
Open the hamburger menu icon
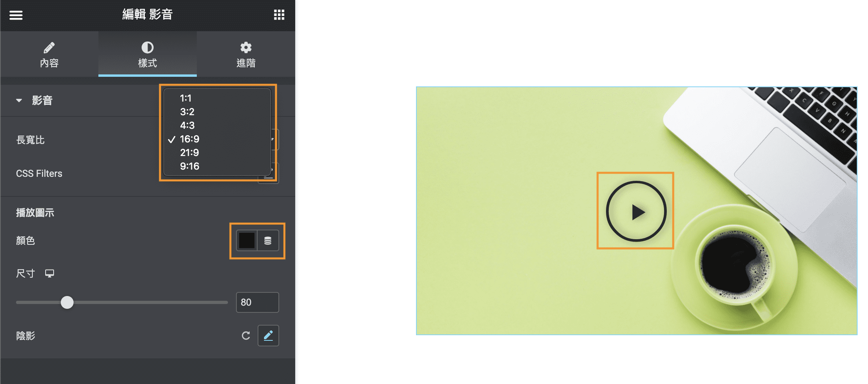pyautogui.click(x=16, y=15)
